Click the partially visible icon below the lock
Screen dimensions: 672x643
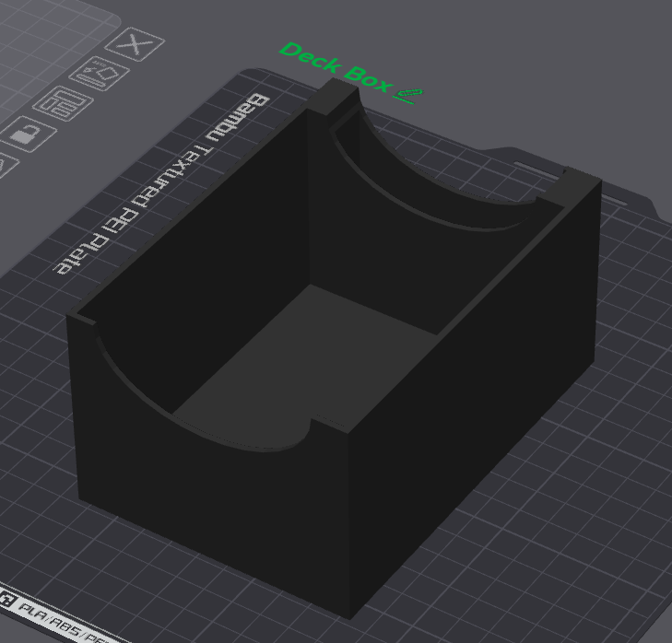(4, 165)
